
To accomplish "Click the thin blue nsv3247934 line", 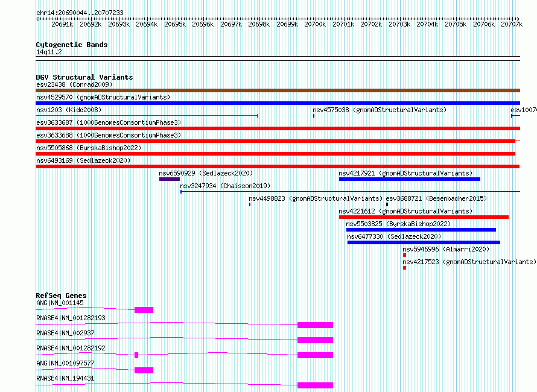I will pyautogui.click(x=350, y=192).
